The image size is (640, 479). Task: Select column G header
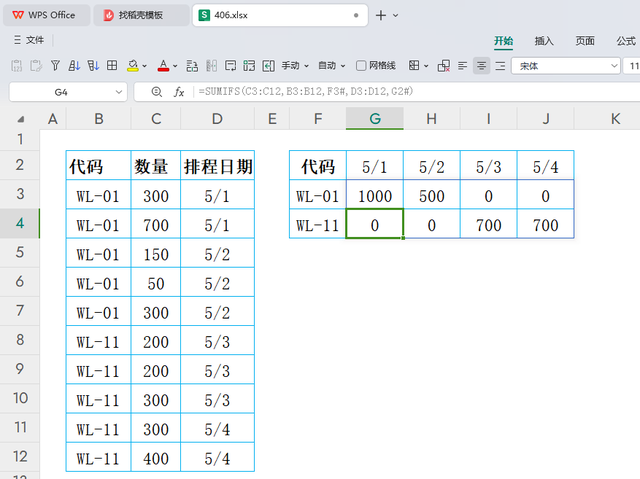click(375, 119)
